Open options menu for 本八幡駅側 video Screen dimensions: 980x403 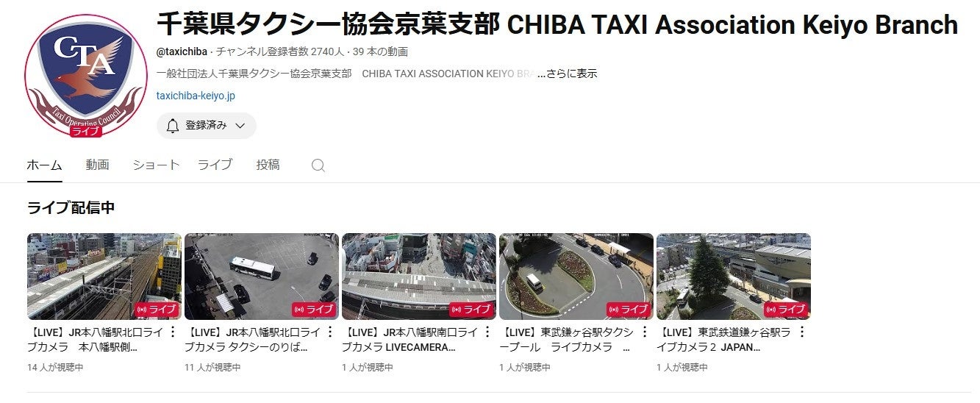[x=173, y=332]
